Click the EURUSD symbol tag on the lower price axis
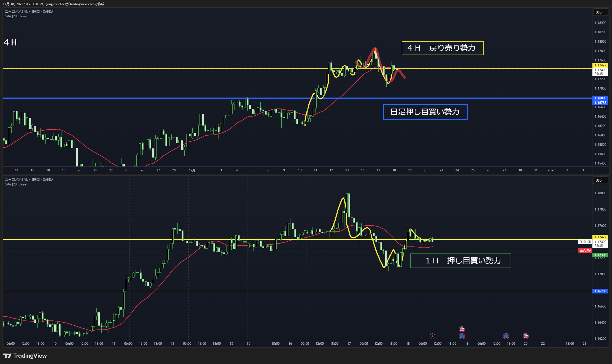Viewport: 612px width, 364px height. [x=585, y=242]
